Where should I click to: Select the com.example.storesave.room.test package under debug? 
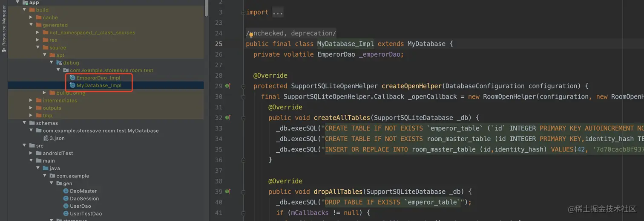click(x=112, y=70)
